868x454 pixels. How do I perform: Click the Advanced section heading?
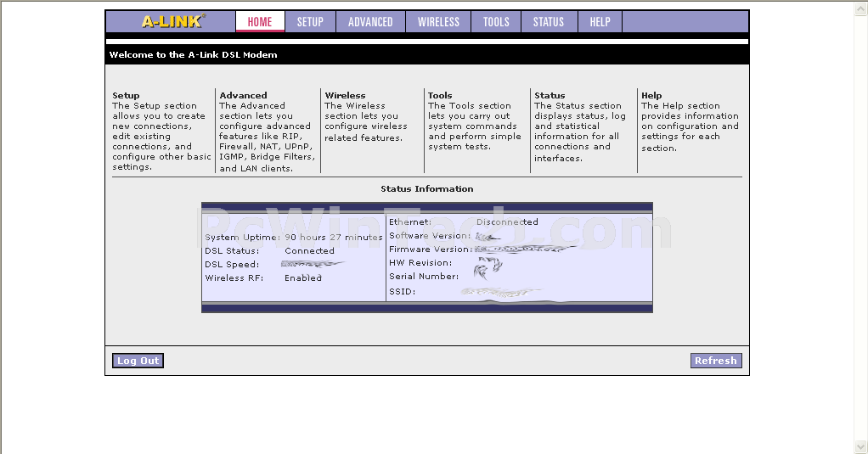[x=243, y=95]
